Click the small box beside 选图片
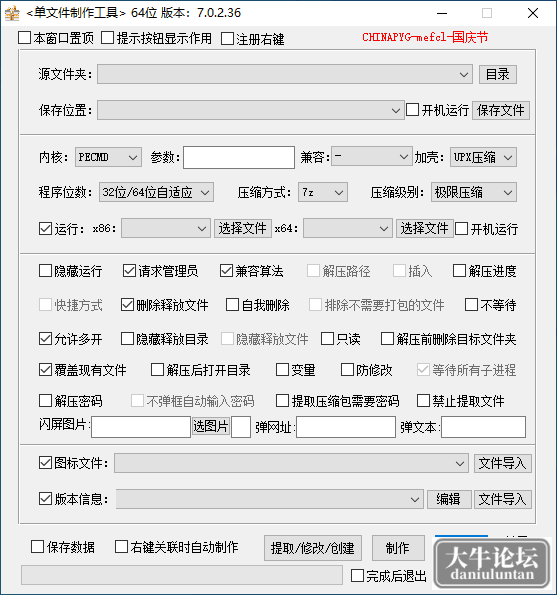Screen dimensions: 557x595 [x=241, y=427]
